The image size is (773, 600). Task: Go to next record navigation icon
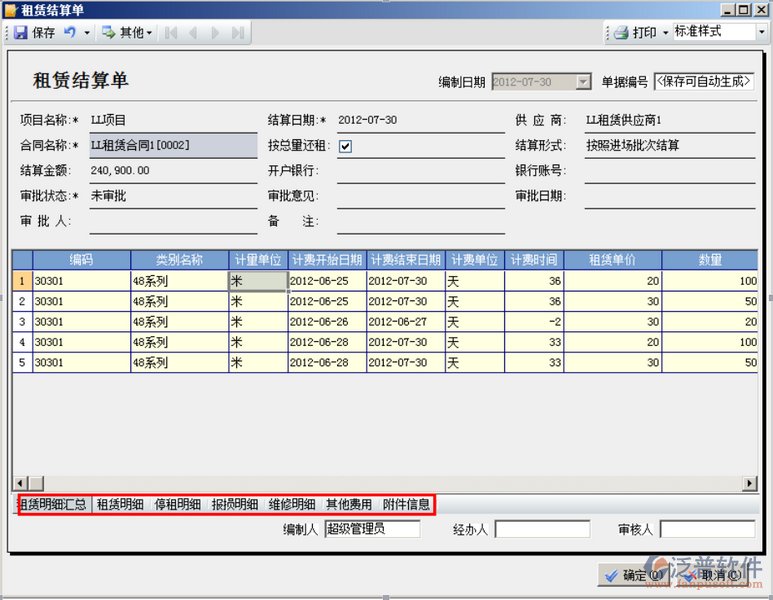coord(215,33)
